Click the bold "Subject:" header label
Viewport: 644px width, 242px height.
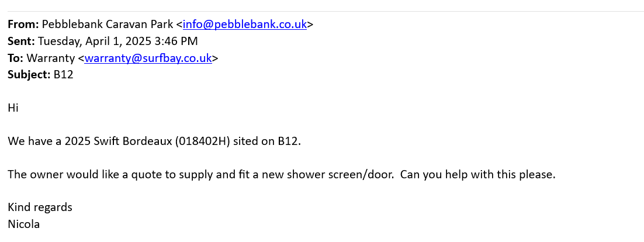pyautogui.click(x=29, y=75)
